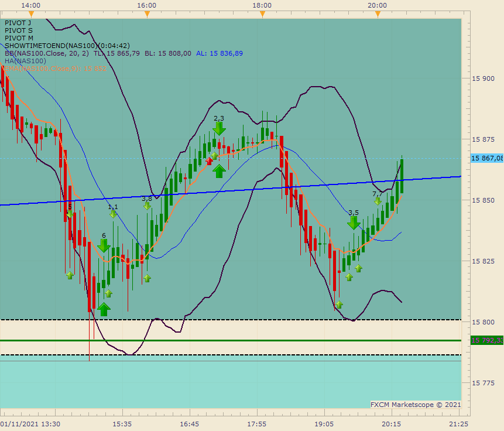Screen dimensions: 504x431
Task: Click the green down arrow labeled 2,3
Action: pyautogui.click(x=219, y=129)
